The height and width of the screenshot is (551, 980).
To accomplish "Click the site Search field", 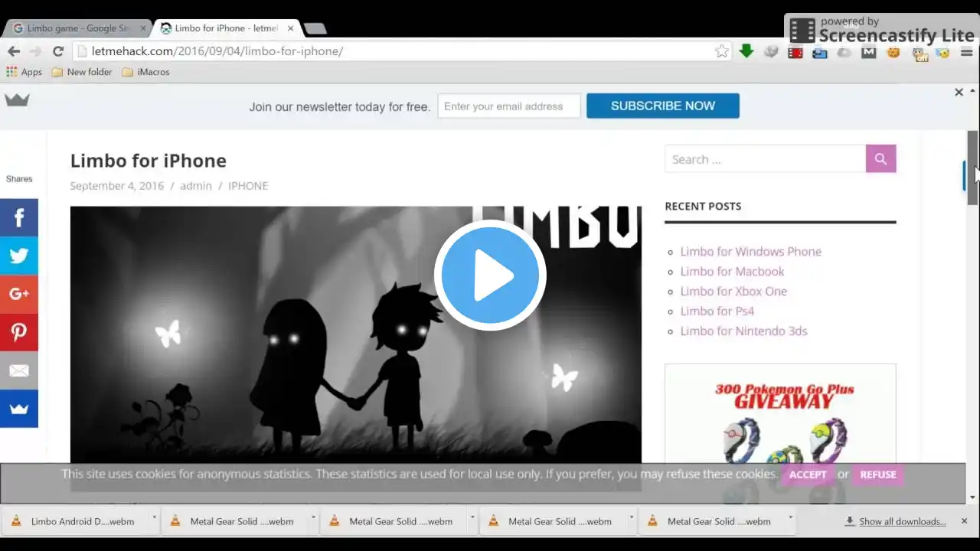I will pos(766,158).
